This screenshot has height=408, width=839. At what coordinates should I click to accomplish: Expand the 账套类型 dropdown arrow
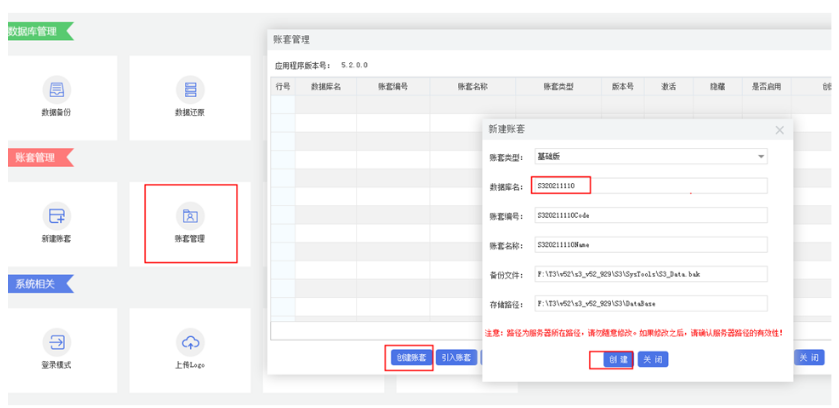pyautogui.click(x=761, y=157)
